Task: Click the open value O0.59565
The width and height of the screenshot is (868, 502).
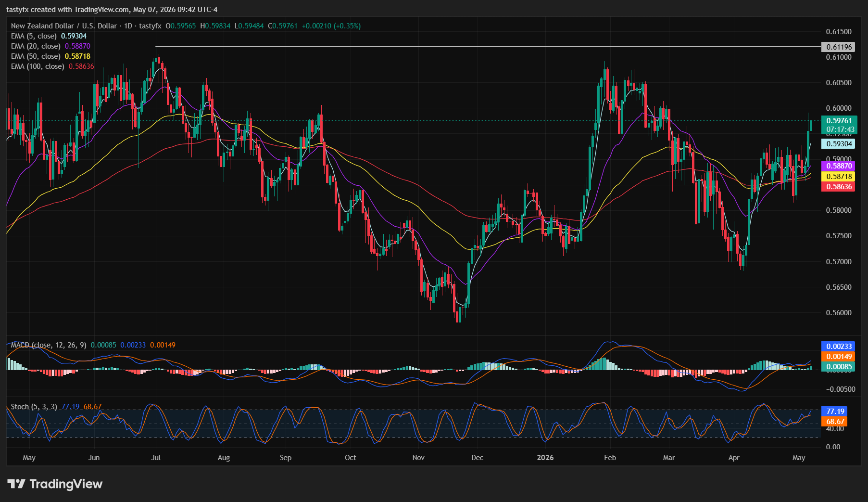Action: click(181, 26)
